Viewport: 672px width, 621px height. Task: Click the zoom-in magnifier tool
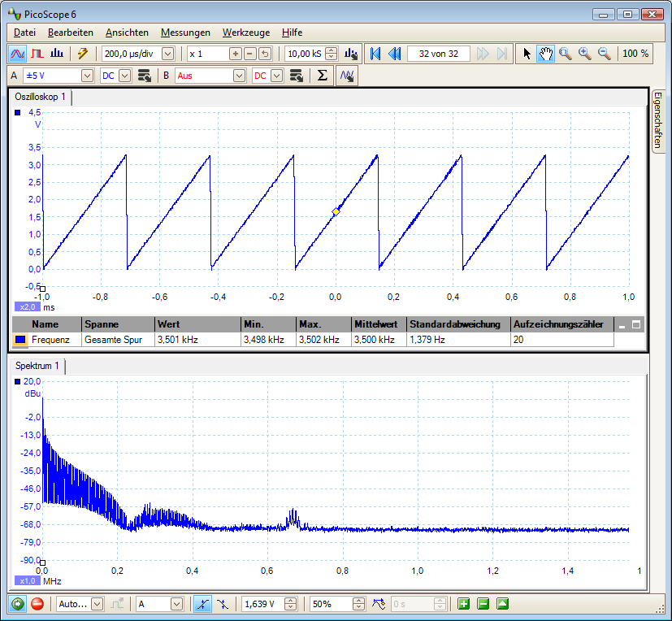[584, 54]
